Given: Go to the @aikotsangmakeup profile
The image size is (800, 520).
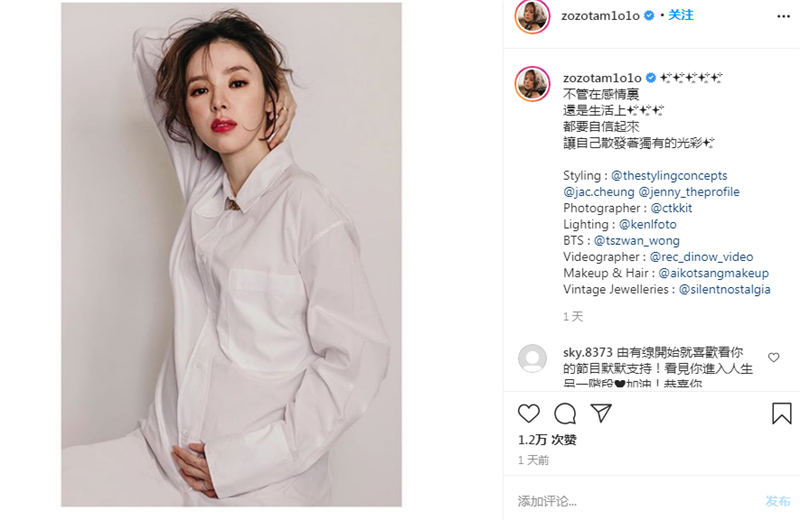Looking at the screenshot, I should click(713, 273).
